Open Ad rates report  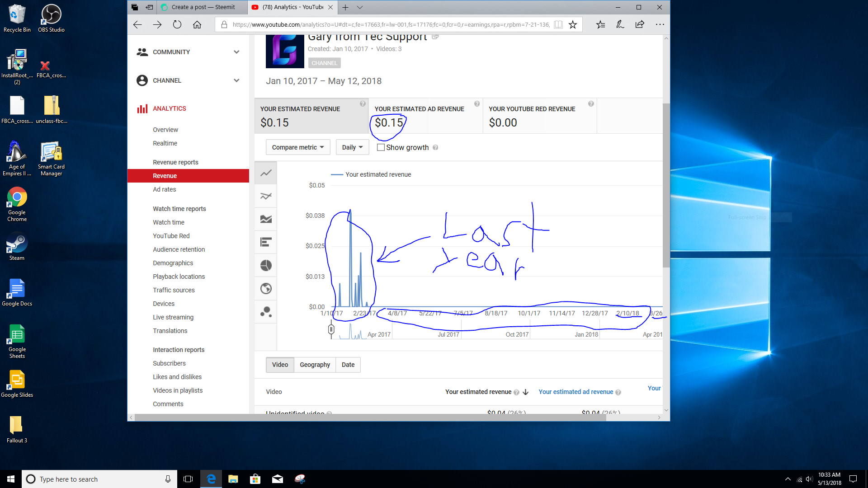[164, 189]
